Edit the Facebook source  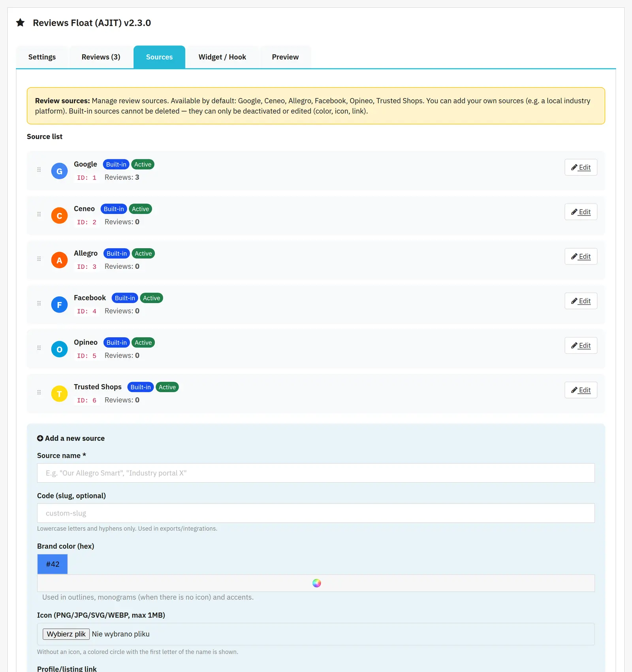(x=581, y=301)
